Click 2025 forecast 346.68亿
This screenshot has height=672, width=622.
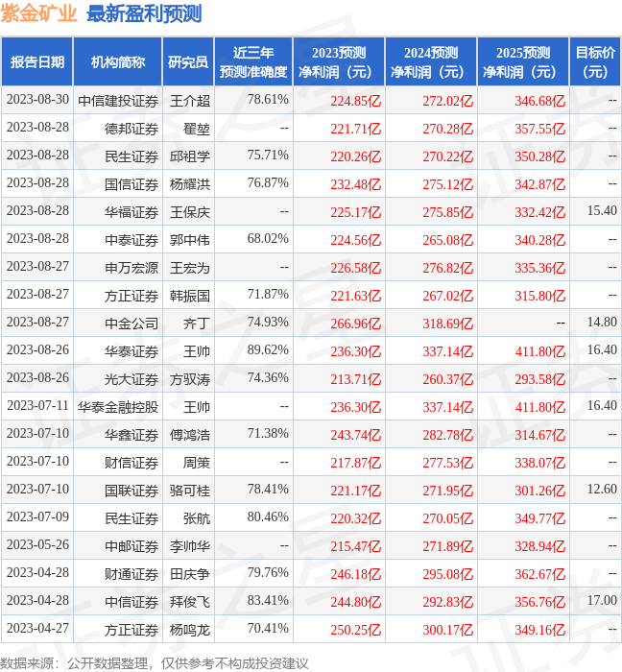coord(539,101)
